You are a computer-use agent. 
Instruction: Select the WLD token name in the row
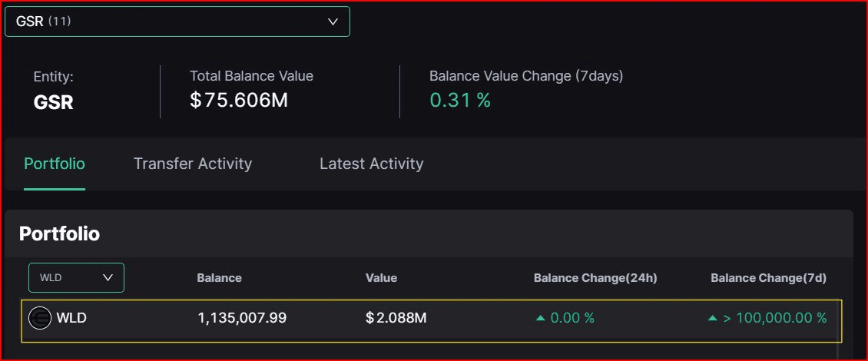71,317
